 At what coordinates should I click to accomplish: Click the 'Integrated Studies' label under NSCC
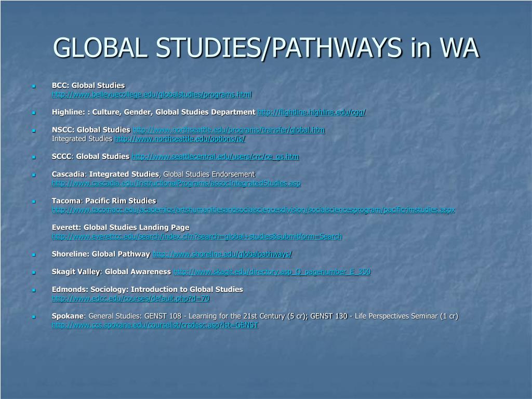tap(82, 139)
